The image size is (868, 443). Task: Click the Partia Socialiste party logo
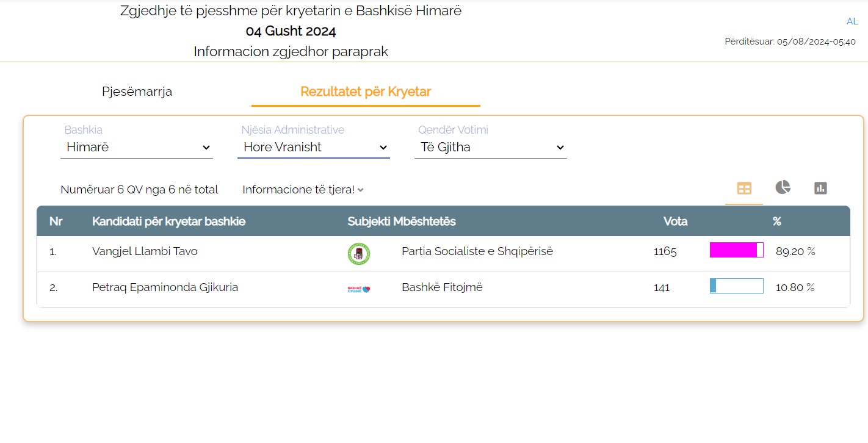coord(358,253)
